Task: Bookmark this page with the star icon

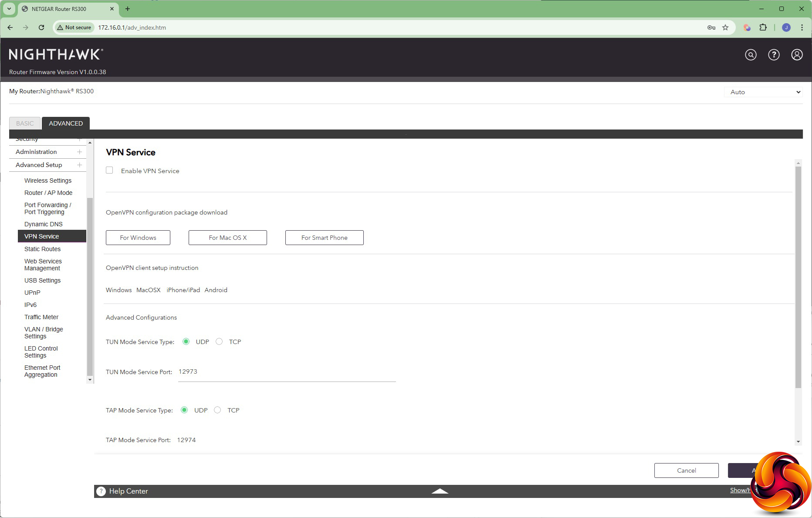Action: (725, 27)
